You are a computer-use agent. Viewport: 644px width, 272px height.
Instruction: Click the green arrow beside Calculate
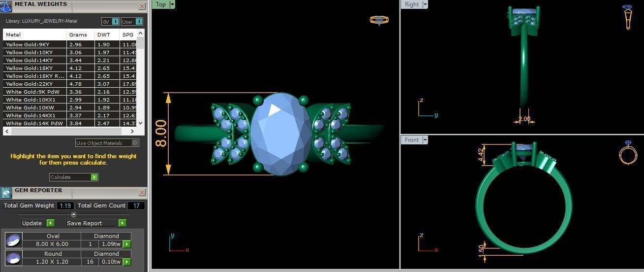coord(94,177)
